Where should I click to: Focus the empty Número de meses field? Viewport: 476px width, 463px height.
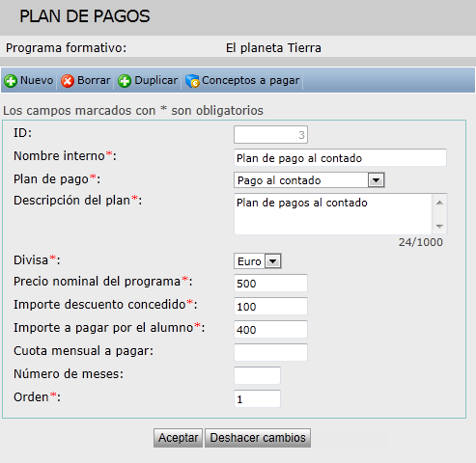(257, 375)
